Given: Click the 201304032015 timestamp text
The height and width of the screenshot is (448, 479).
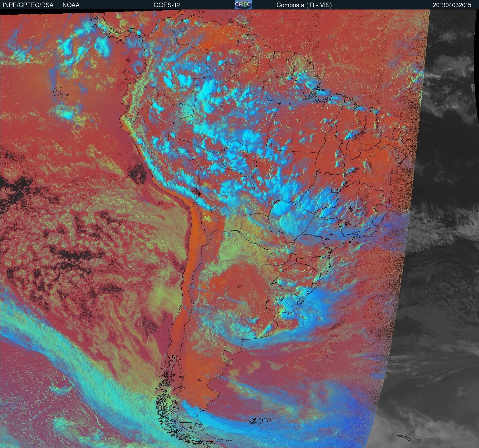Looking at the screenshot, I should coord(452,5).
